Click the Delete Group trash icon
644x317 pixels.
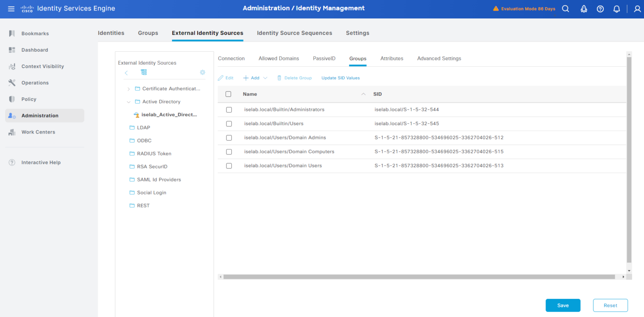[279, 78]
